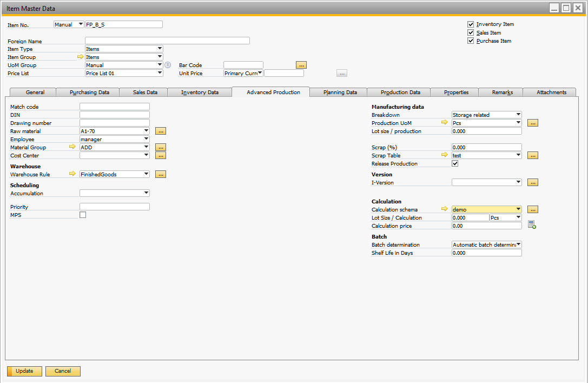Viewport: 588px width, 383px height.
Task: Click the link arrow beside Scrap Table
Action: pos(445,155)
